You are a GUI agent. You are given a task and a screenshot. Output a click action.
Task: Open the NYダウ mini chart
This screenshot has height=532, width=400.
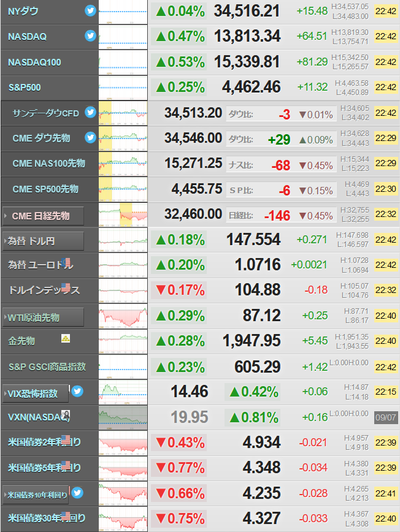point(123,12)
